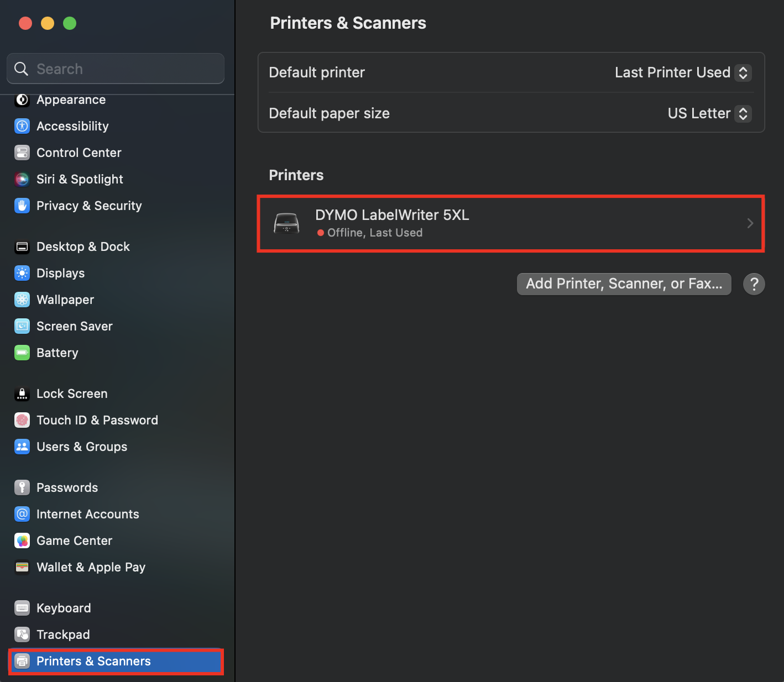Click the Accessibility icon in sidebar

pos(22,126)
